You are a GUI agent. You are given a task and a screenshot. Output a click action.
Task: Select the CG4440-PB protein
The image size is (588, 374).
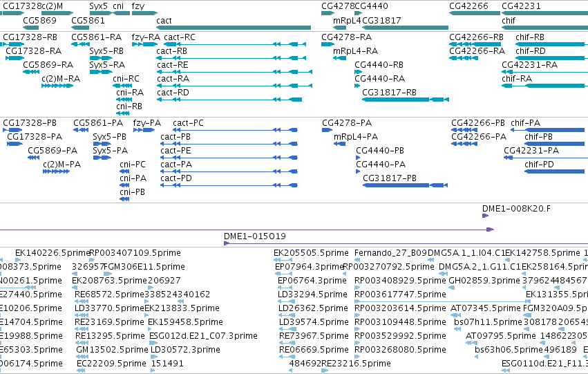coord(359,158)
